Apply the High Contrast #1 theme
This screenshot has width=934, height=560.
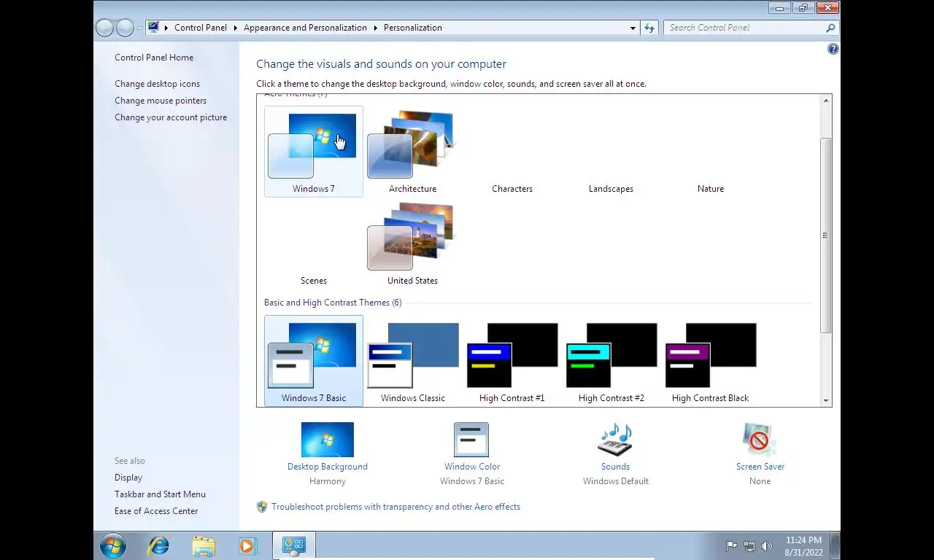tap(512, 361)
